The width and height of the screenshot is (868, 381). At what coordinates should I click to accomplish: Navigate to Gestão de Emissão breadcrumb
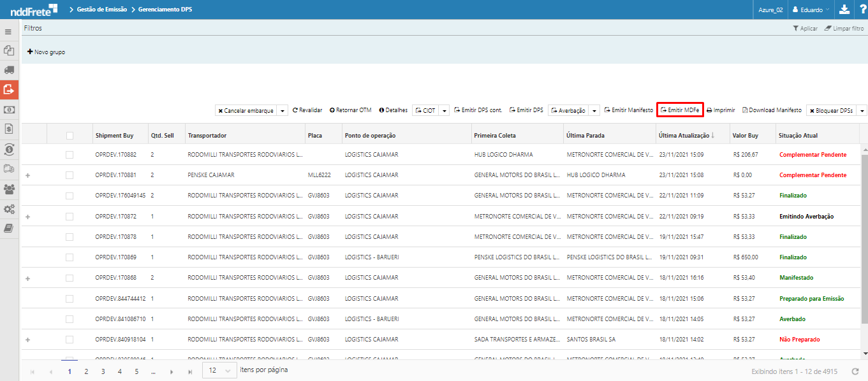click(x=101, y=10)
